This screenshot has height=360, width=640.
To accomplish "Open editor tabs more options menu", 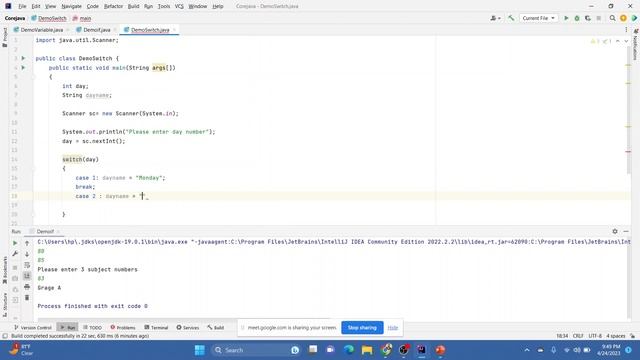I will click(x=626, y=30).
